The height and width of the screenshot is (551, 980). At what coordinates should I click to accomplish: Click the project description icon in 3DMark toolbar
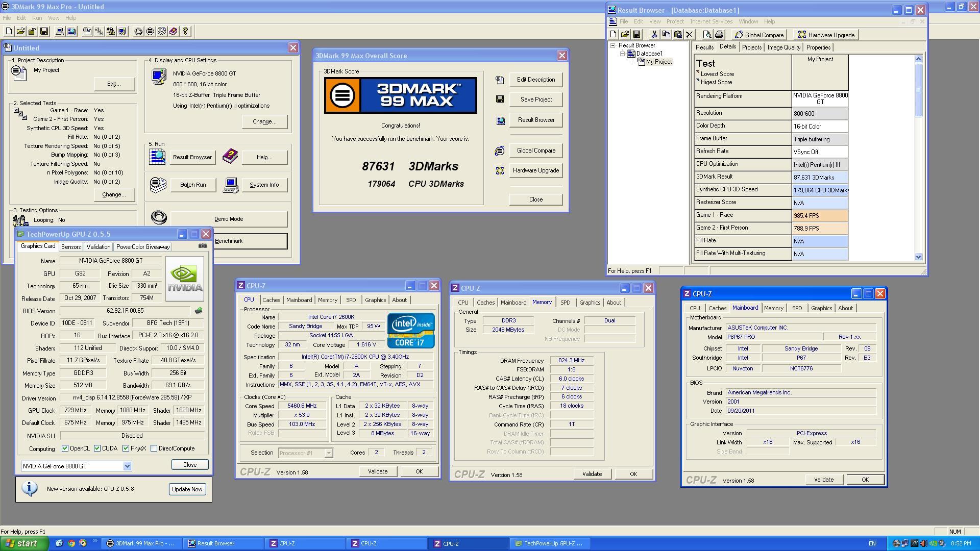click(87, 32)
